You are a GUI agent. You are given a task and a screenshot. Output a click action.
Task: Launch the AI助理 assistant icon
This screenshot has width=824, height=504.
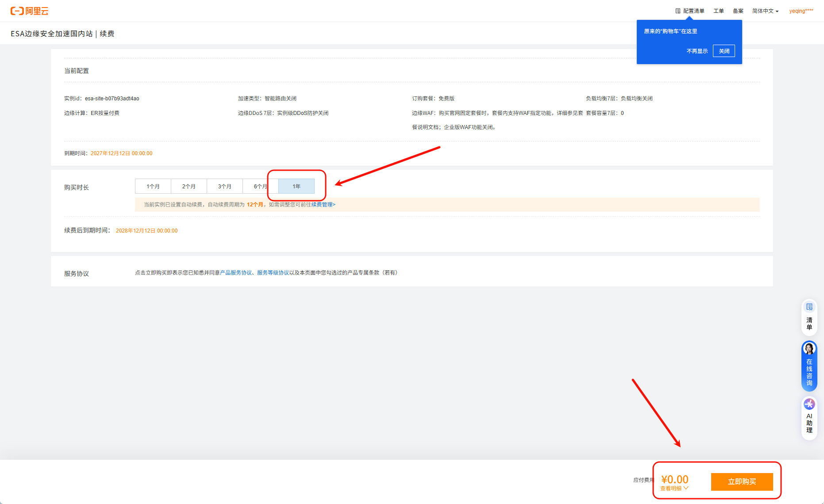[809, 404]
